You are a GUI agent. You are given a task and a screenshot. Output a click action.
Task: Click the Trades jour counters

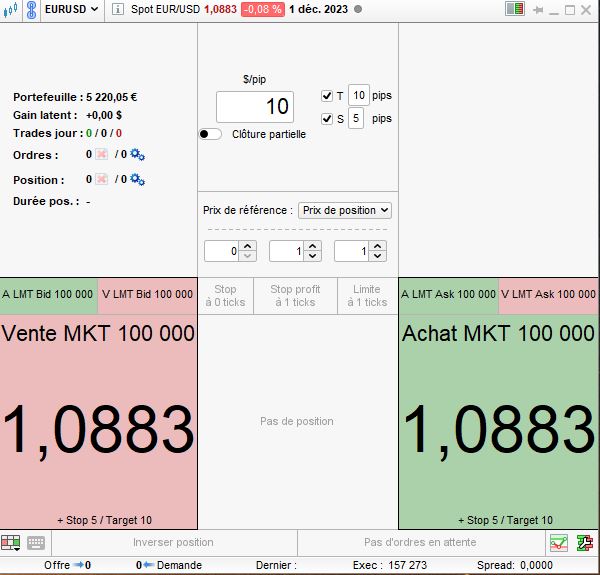click(104, 133)
